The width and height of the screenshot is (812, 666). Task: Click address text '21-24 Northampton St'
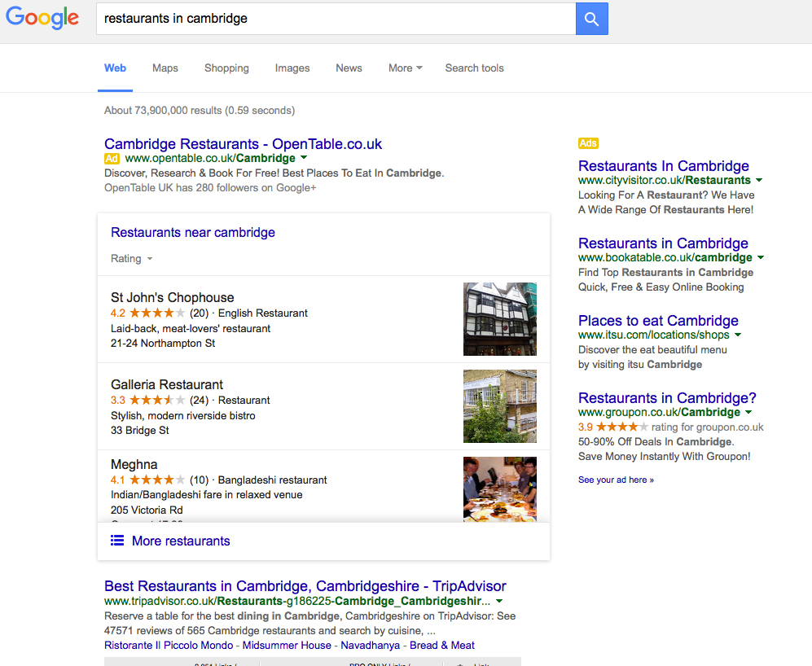pyautogui.click(x=163, y=344)
